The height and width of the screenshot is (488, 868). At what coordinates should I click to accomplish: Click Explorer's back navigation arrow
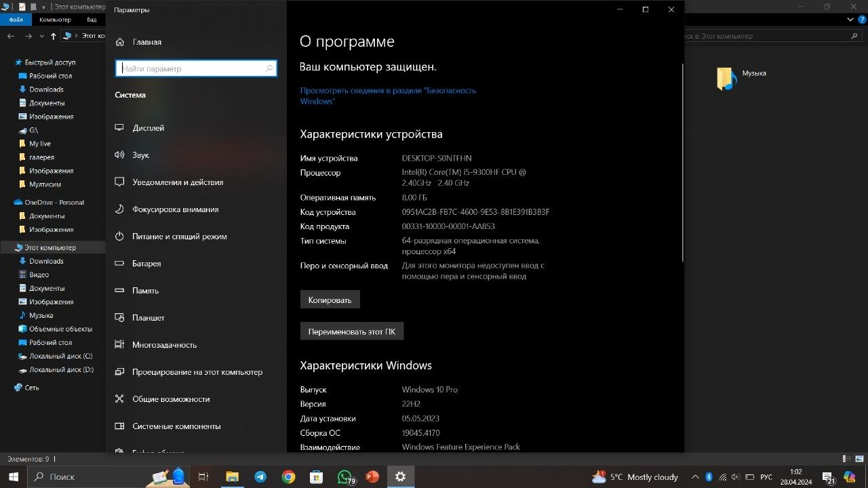pyautogui.click(x=11, y=36)
